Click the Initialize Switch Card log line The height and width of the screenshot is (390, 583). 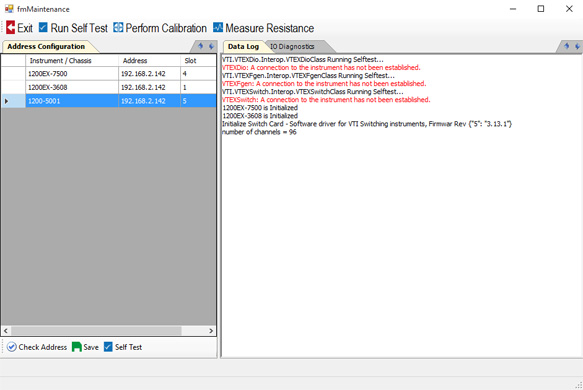coord(367,124)
